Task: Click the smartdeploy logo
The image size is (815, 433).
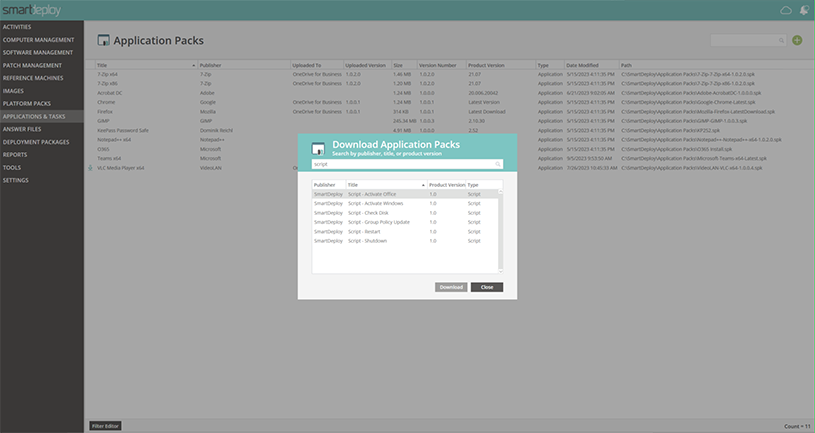Action: 32,10
